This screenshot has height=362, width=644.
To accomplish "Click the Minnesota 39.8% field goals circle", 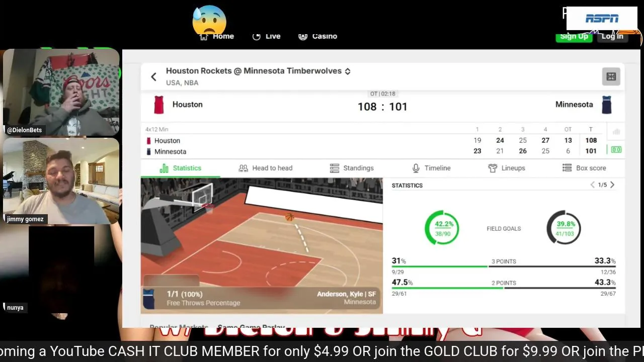I will click(x=564, y=228).
